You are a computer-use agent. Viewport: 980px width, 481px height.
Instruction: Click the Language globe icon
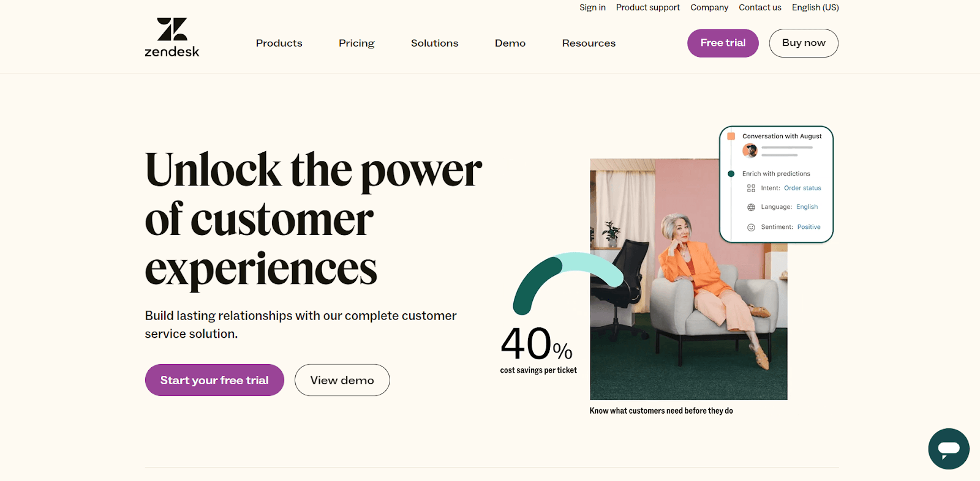751,207
